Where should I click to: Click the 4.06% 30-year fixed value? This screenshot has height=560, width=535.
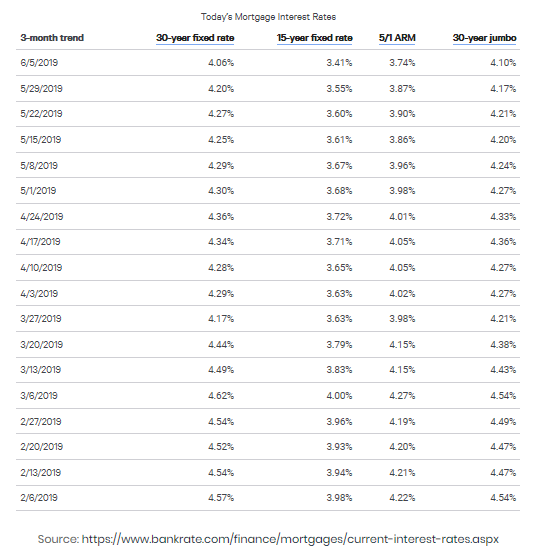point(221,63)
